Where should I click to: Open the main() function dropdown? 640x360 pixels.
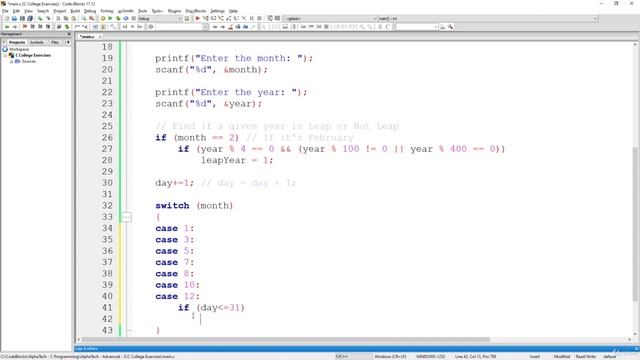(x=488, y=19)
